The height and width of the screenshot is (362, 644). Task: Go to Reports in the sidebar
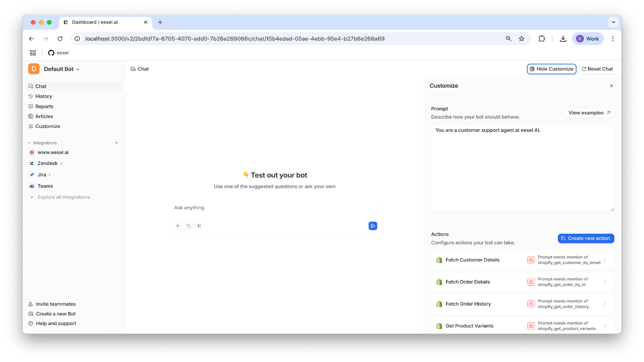(x=44, y=107)
